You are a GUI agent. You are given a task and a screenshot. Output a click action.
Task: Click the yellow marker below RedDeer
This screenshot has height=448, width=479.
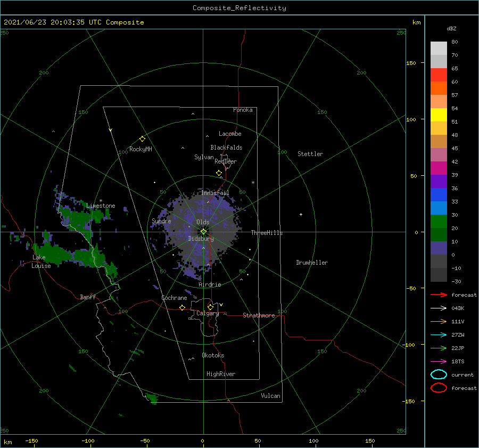pyautogui.click(x=219, y=173)
